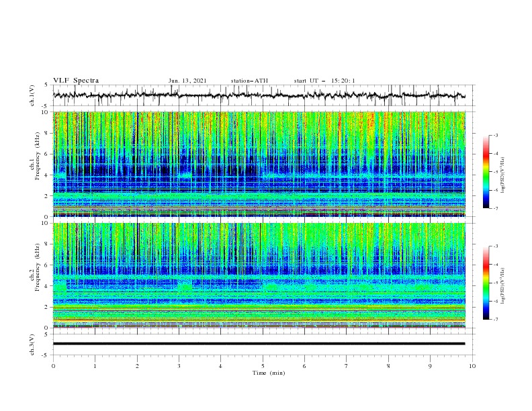This screenshot has width=532, height=411.
Task: Click the "10" kHz tick on ch.1 frequency axis
Action: [x=46, y=112]
